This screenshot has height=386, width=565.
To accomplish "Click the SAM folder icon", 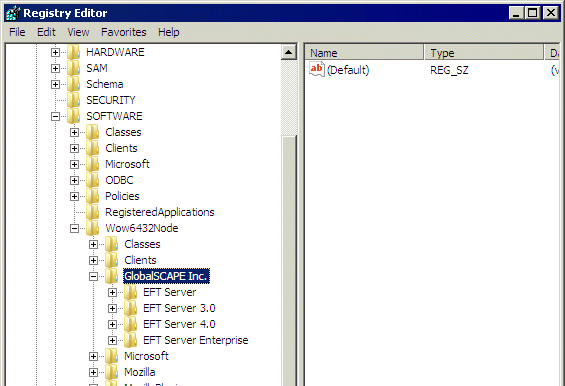I will click(x=74, y=68).
